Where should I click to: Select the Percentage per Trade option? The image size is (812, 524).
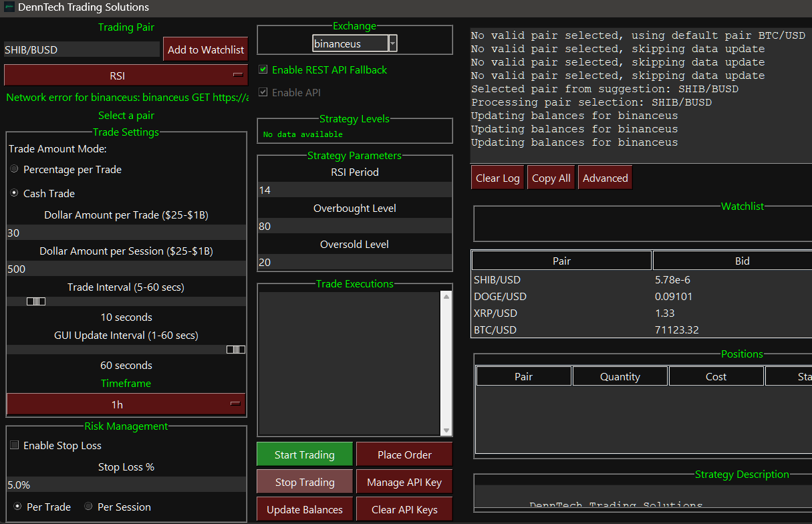(14, 169)
